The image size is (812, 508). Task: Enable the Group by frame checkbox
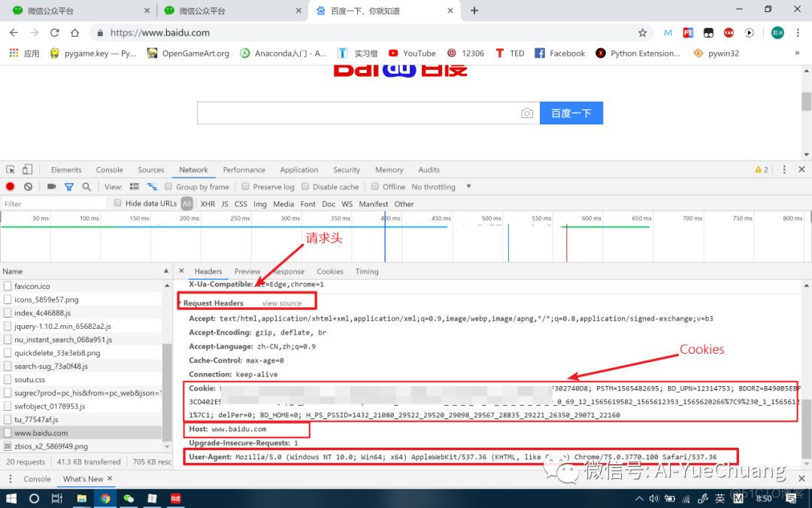pos(168,186)
